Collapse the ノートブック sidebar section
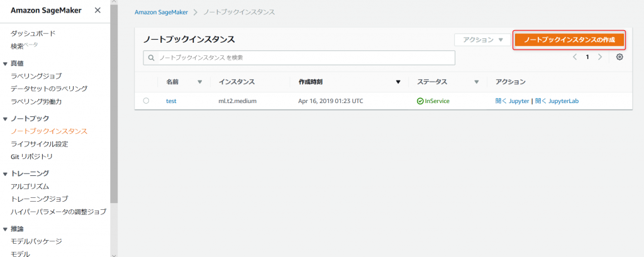The width and height of the screenshot is (644, 257). coord(5,119)
